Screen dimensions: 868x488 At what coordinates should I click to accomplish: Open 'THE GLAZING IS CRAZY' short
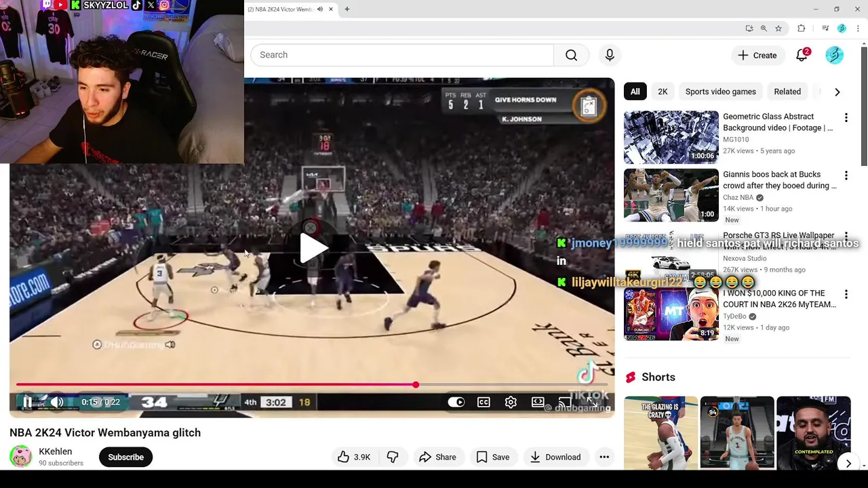(x=660, y=434)
